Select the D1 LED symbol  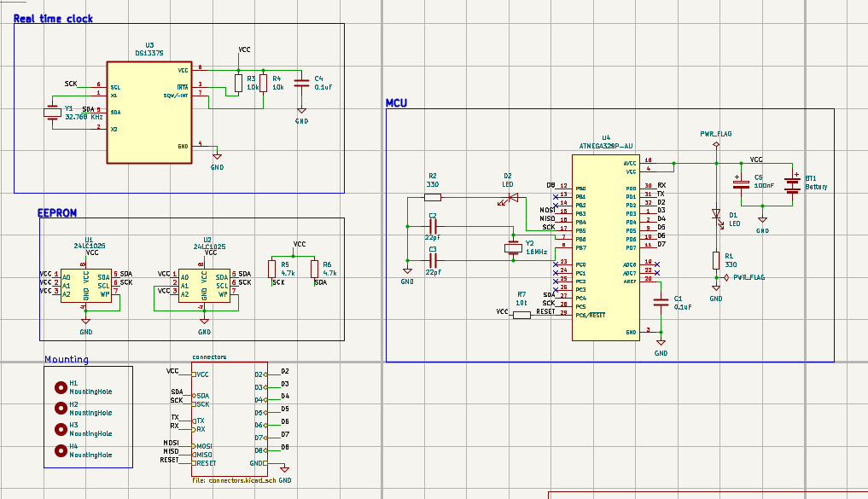tap(716, 216)
